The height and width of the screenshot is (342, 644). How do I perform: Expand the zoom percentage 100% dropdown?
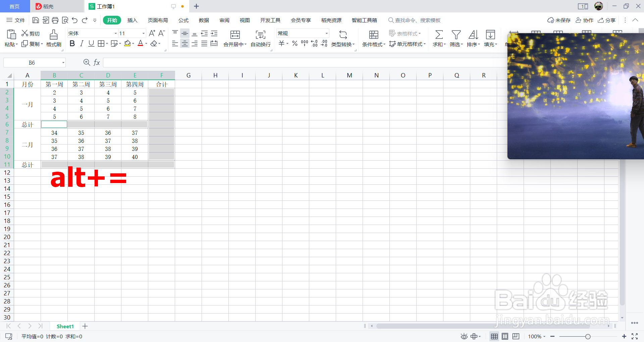coord(544,336)
